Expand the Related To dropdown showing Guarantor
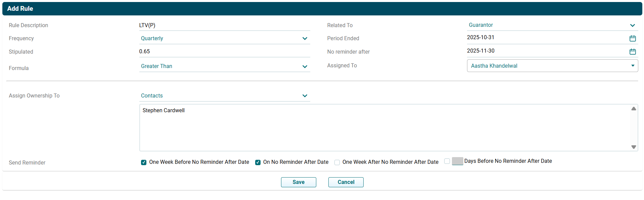 pos(552,25)
